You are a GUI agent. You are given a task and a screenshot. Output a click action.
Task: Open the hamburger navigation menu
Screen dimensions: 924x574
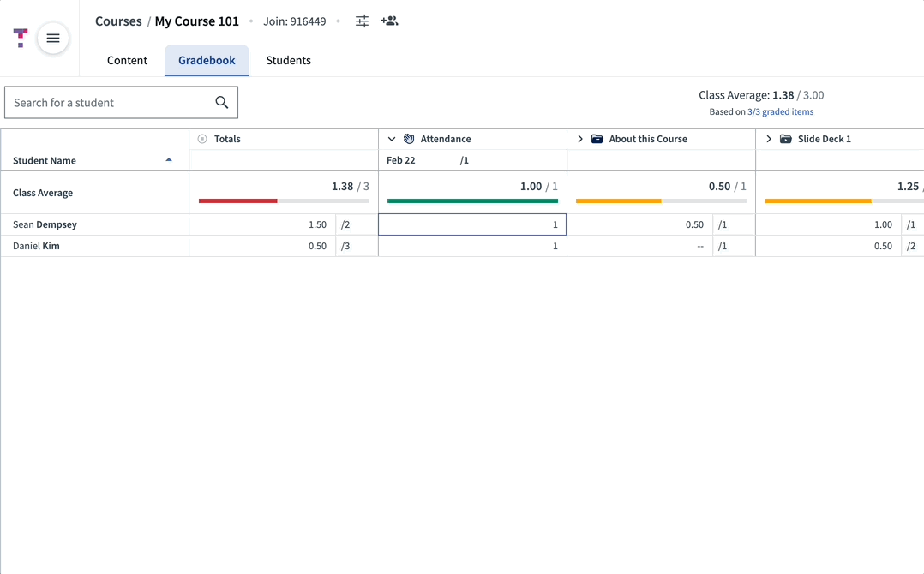click(x=53, y=39)
